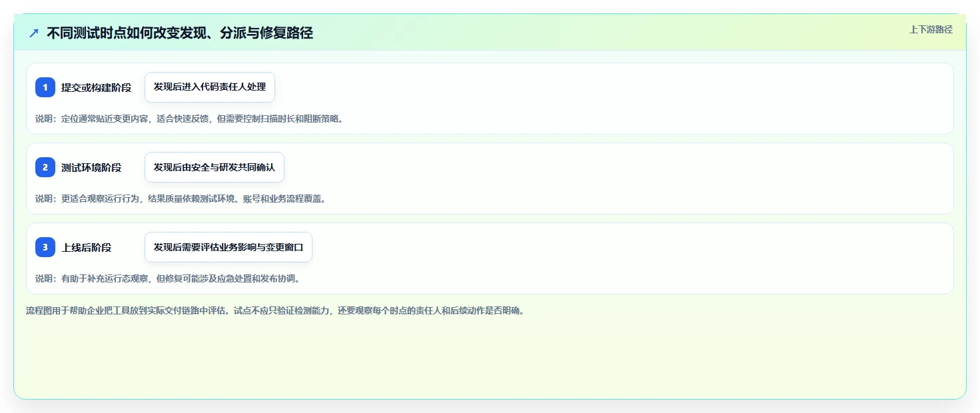980x413 pixels.
Task: Click the 上线后阶段 stage label
Action: [x=87, y=247]
